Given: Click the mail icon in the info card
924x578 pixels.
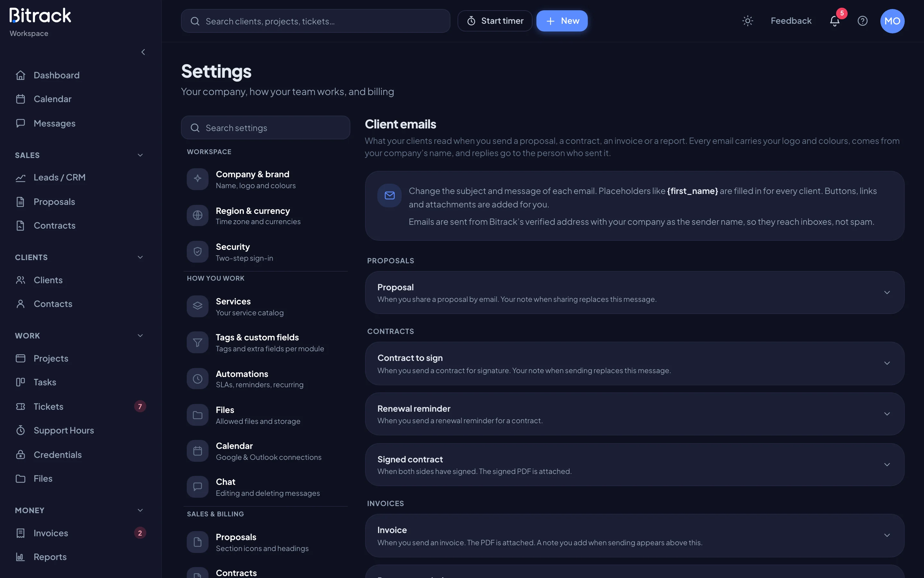Looking at the screenshot, I should click(x=389, y=195).
